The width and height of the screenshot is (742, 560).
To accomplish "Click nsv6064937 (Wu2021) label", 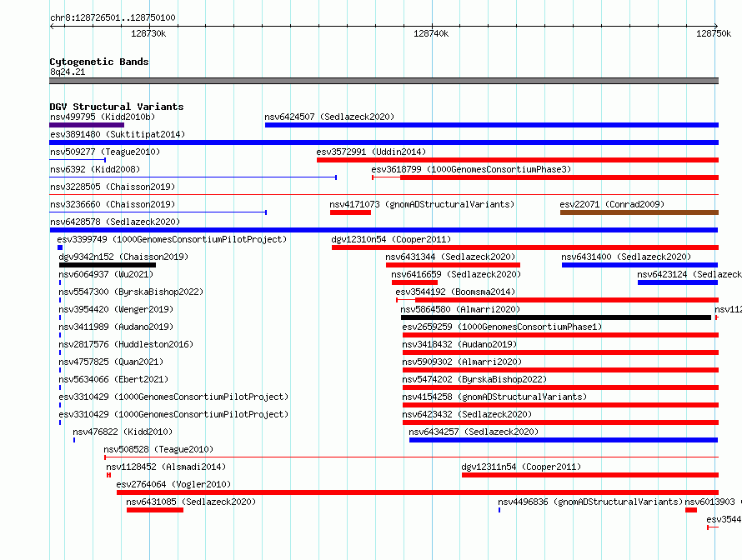I will [x=106, y=274].
